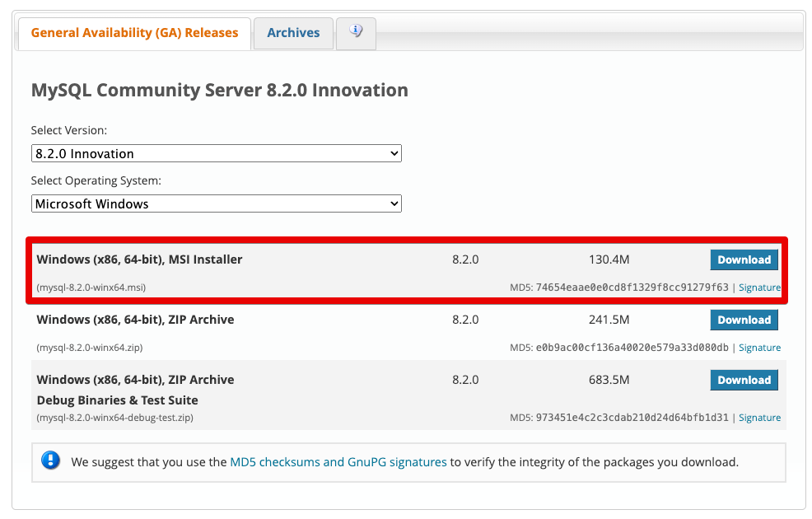Image resolution: width=812 pixels, height=519 pixels.
Task: Open the info icon tab
Action: 356,32
